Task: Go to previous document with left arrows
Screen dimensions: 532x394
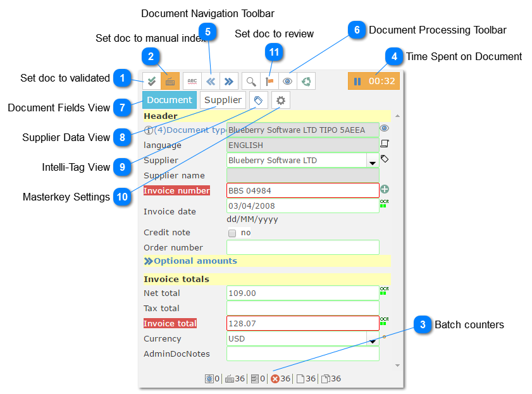Action: (x=211, y=81)
